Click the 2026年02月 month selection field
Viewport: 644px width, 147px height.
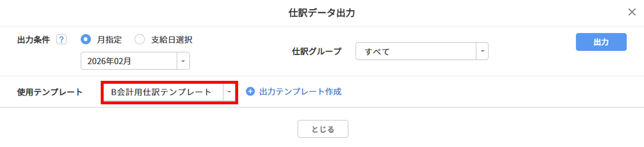129,61
